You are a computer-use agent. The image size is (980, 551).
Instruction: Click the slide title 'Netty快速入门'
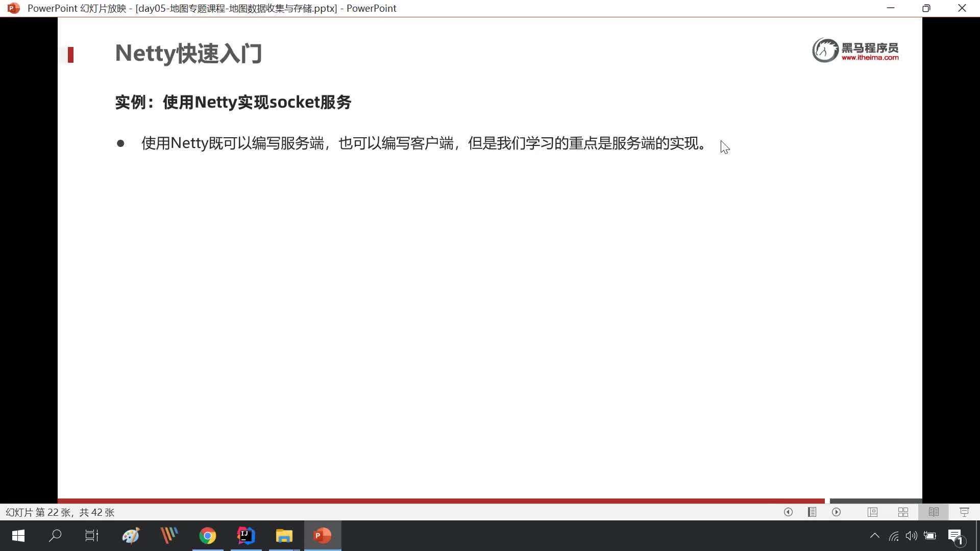tap(188, 54)
